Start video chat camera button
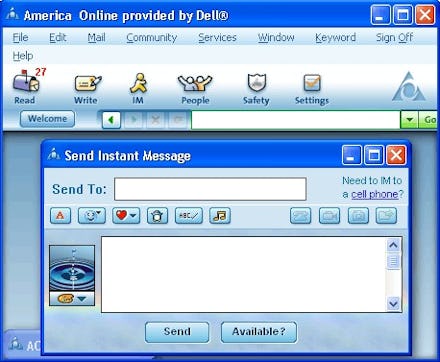 [329, 215]
